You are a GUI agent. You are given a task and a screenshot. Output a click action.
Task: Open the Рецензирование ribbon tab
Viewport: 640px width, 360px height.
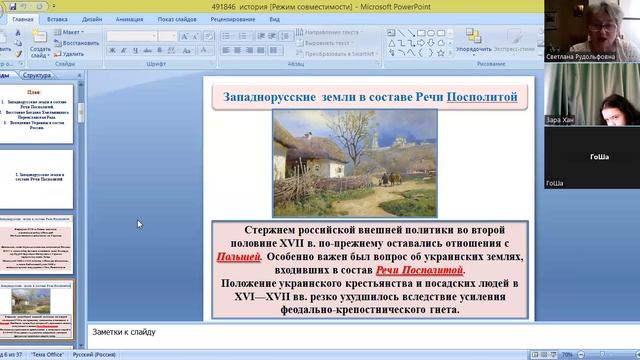(x=233, y=19)
